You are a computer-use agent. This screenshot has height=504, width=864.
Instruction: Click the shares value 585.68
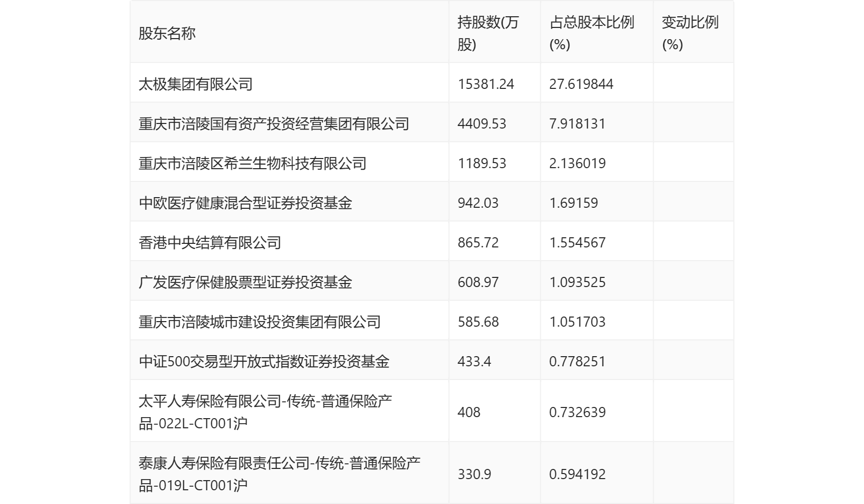(x=478, y=322)
